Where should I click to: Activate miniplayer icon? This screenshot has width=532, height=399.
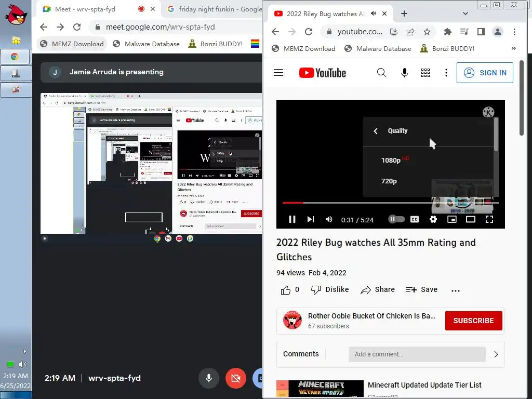(x=452, y=220)
